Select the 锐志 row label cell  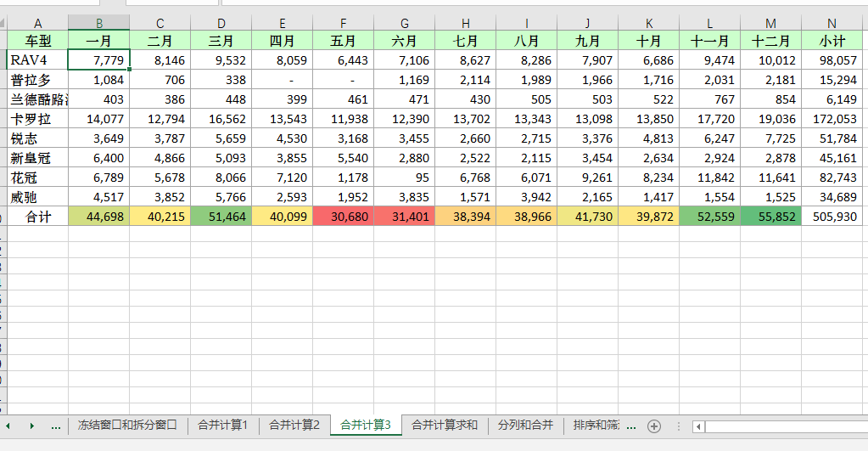click(x=37, y=138)
